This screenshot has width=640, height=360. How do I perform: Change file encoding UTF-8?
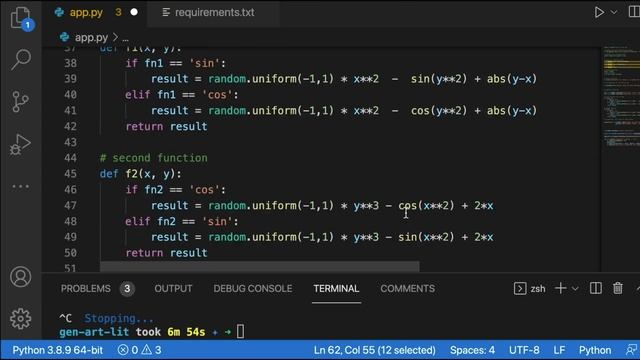pos(524,350)
